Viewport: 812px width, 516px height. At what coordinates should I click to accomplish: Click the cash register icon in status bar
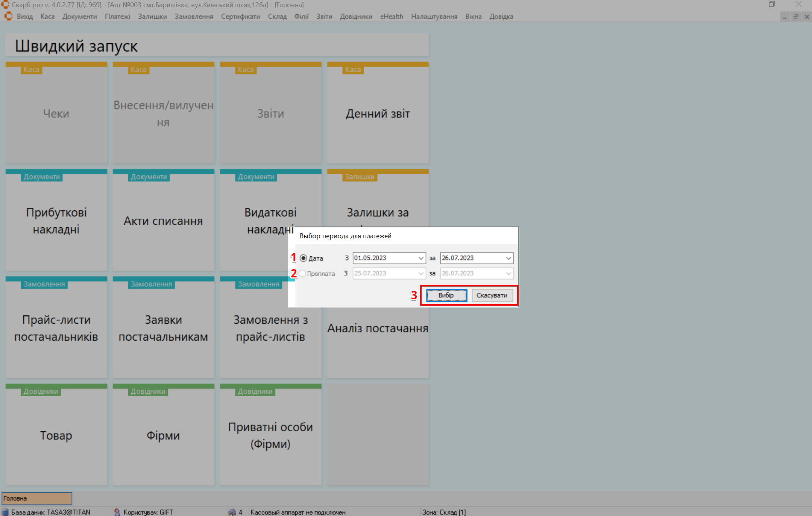[x=232, y=512]
